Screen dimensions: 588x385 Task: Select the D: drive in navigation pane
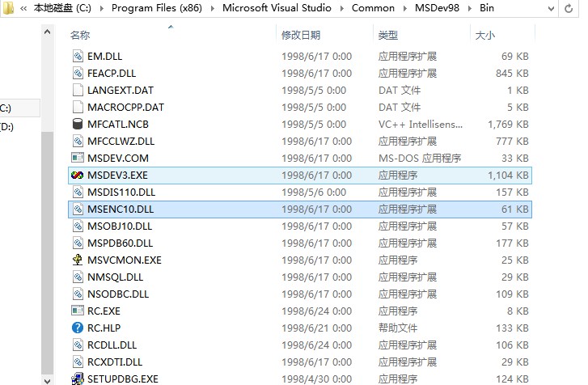point(6,127)
